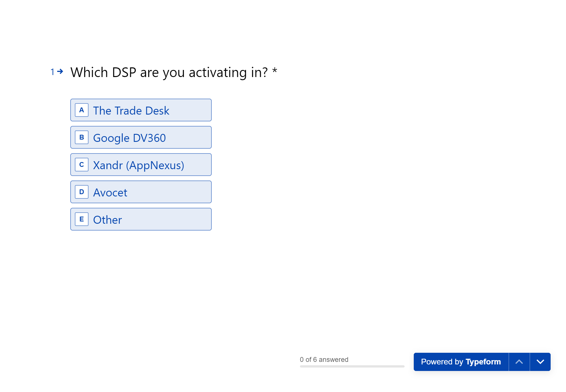Click the question text 'Which DSP are you activating in?'
Screen dimensions: 566x392
169,72
